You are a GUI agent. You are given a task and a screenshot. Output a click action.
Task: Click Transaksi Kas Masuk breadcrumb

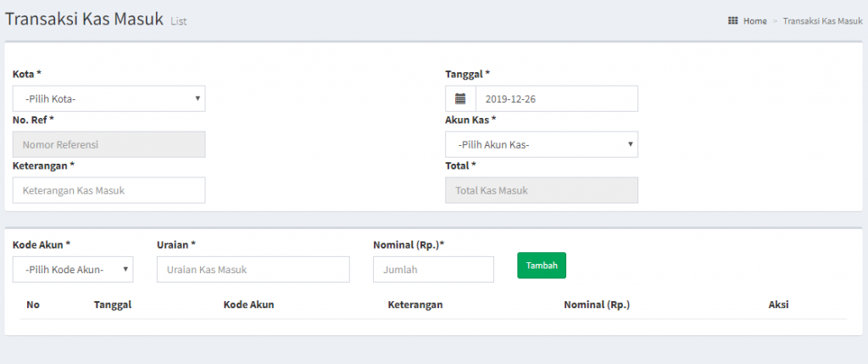tap(822, 21)
